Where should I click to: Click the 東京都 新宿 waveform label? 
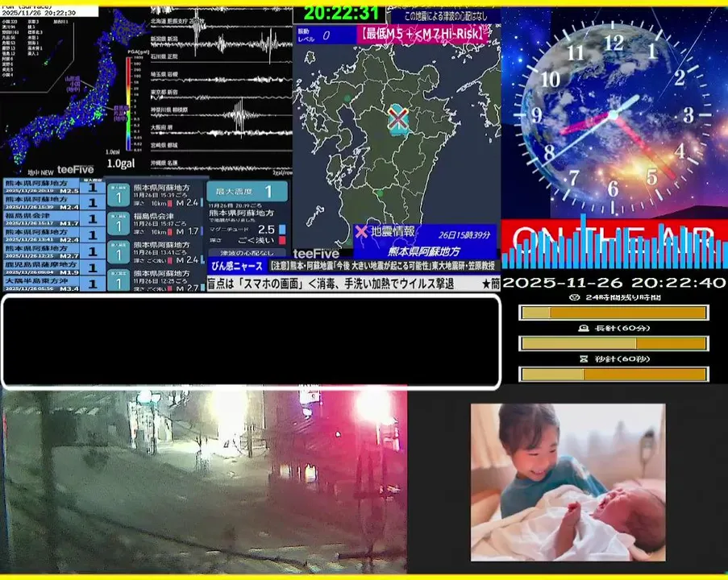(x=164, y=93)
